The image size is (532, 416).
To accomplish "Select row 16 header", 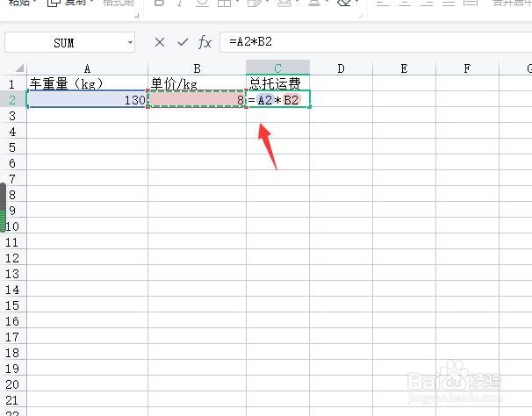I will (x=12, y=321).
